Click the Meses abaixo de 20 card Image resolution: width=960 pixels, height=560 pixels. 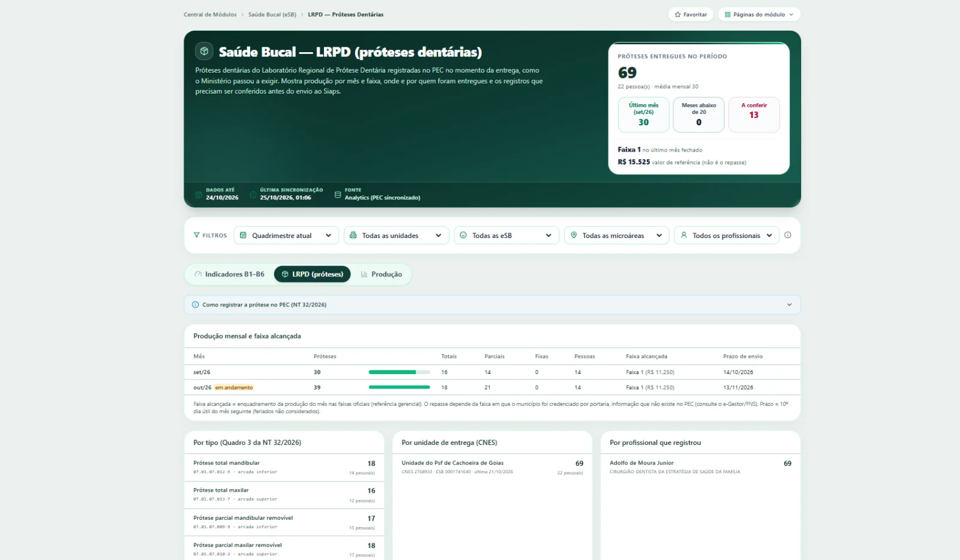point(698,115)
